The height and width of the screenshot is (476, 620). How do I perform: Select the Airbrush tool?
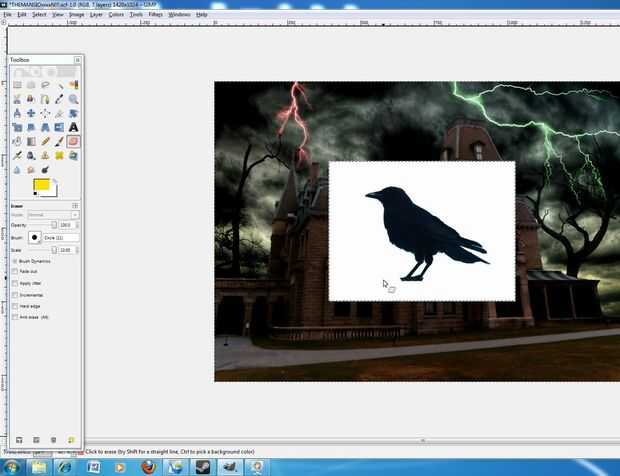coord(17,156)
